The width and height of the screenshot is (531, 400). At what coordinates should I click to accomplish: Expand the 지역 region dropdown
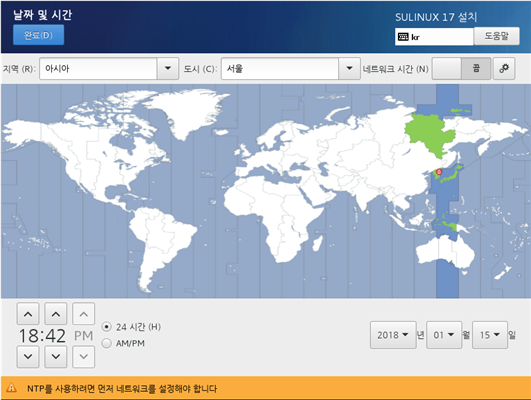point(109,68)
